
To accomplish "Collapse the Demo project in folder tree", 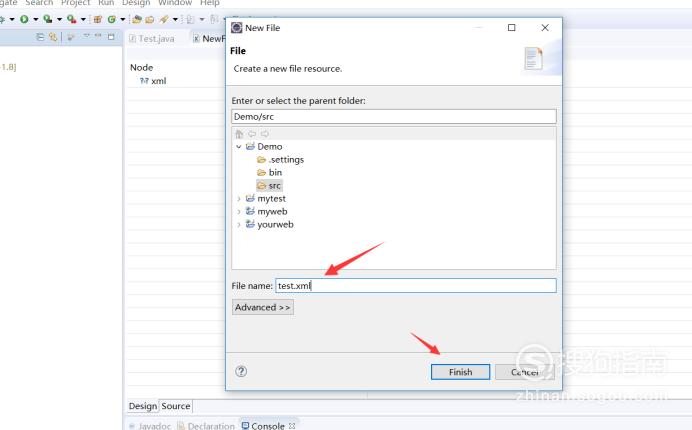I will [x=239, y=147].
